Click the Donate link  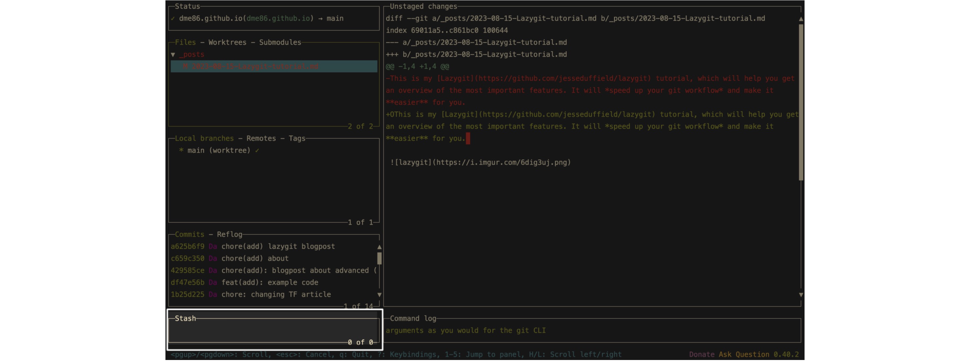point(701,354)
